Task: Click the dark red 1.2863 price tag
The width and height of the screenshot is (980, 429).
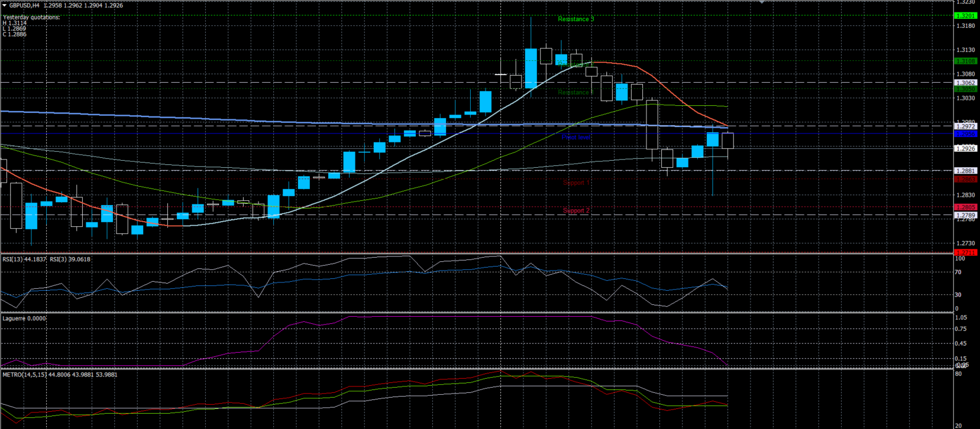Action: (966, 179)
